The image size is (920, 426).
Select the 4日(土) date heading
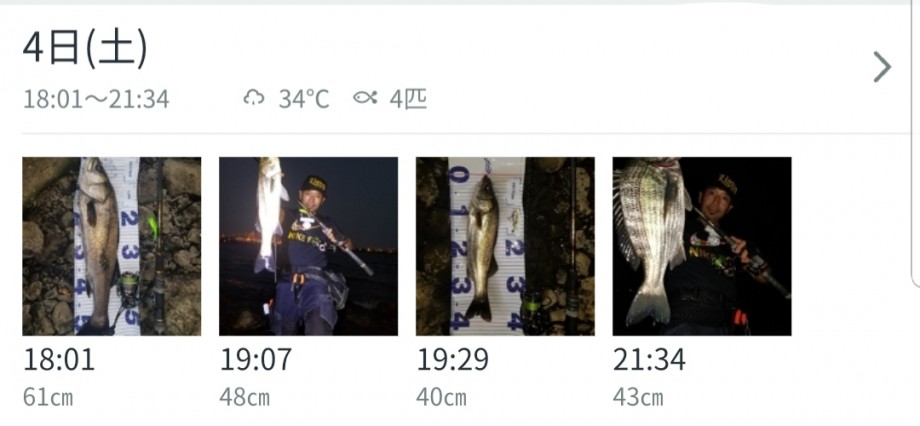[x=85, y=49]
